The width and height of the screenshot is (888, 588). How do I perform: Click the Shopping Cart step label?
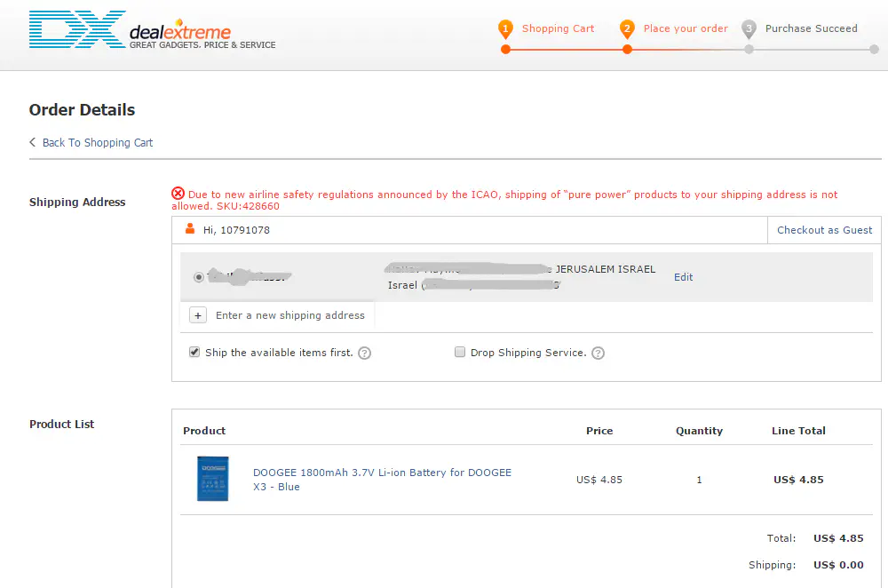click(558, 28)
